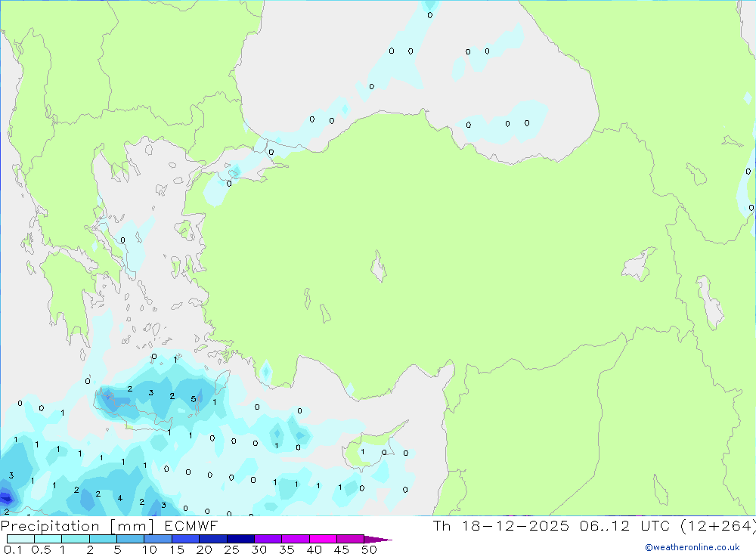Pick the 25–30 mm navy legend swatch
756x554 pixels.
point(240,539)
